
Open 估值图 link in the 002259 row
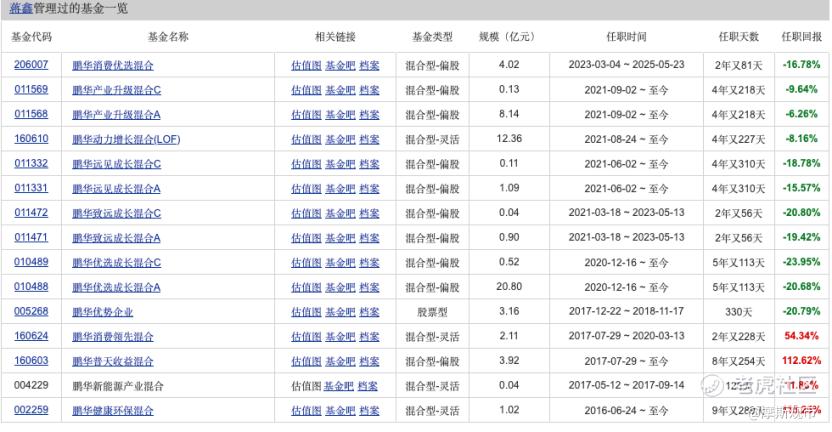(306, 411)
